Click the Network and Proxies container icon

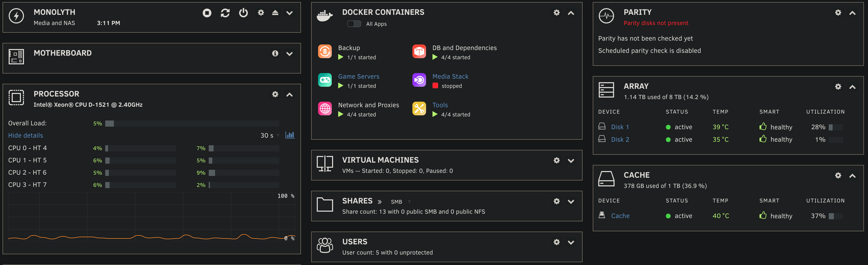324,109
